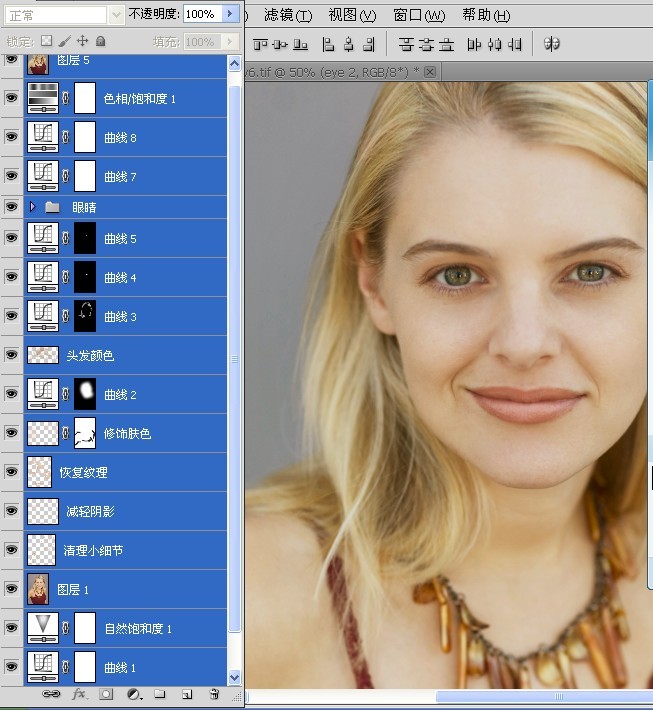Viewport: 653px width, 710px height.
Task: Toggle visibility of 图层 1
Action: 11,588
